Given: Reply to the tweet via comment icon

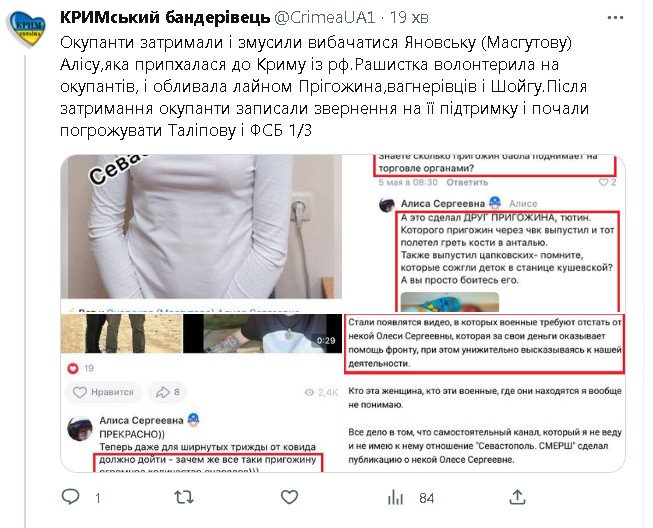Looking at the screenshot, I should pos(70,497).
